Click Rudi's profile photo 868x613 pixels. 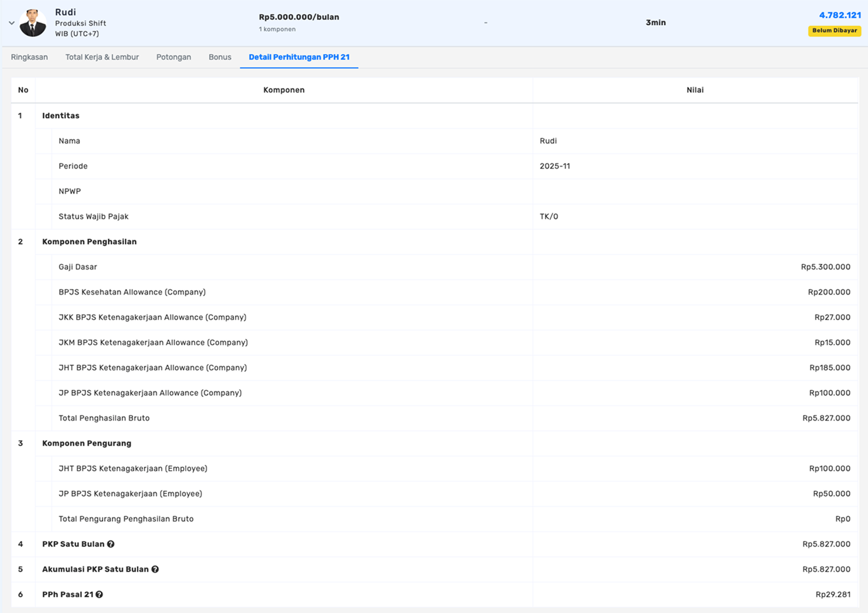pyautogui.click(x=33, y=23)
